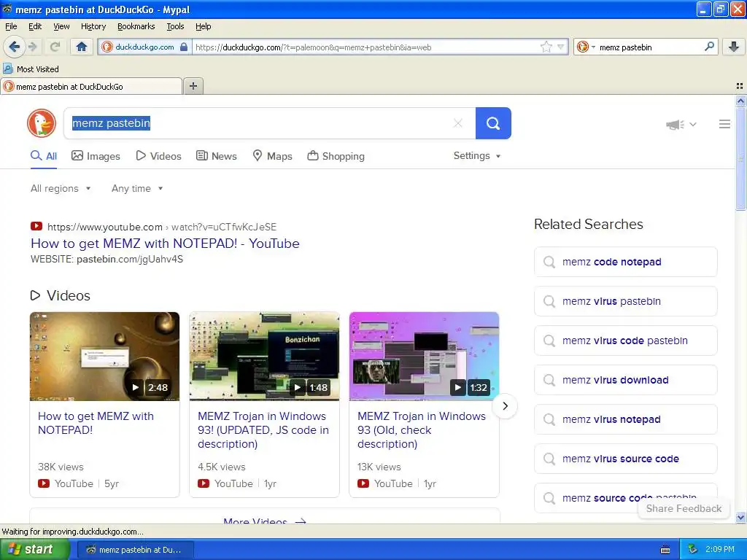Screen dimensions: 747x560
Task: Open a new tab with the plus button
Action: pos(193,86)
